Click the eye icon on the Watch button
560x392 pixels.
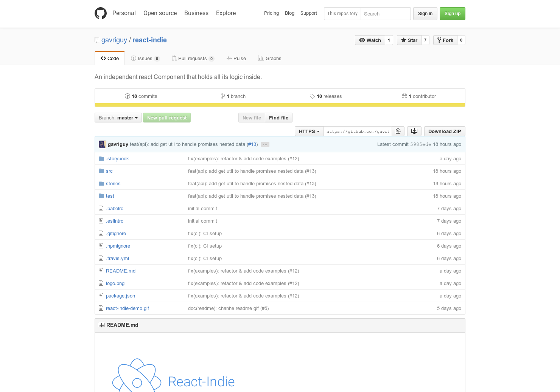[362, 40]
